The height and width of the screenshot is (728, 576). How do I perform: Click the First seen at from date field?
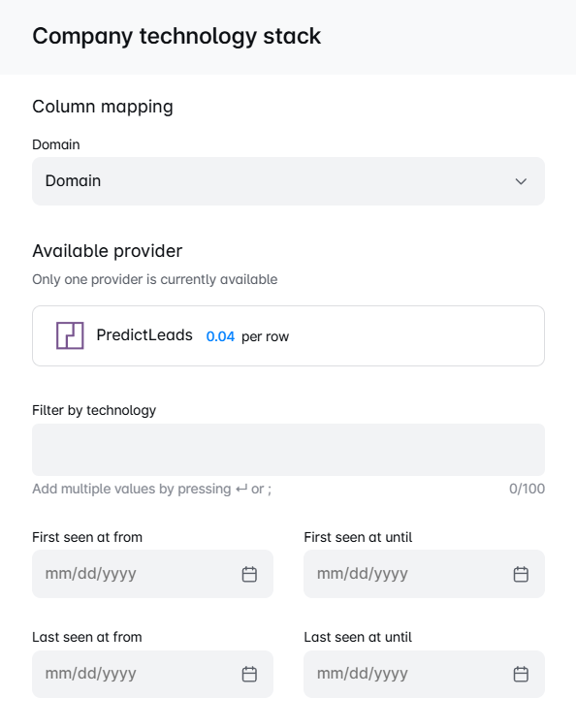[152, 574]
